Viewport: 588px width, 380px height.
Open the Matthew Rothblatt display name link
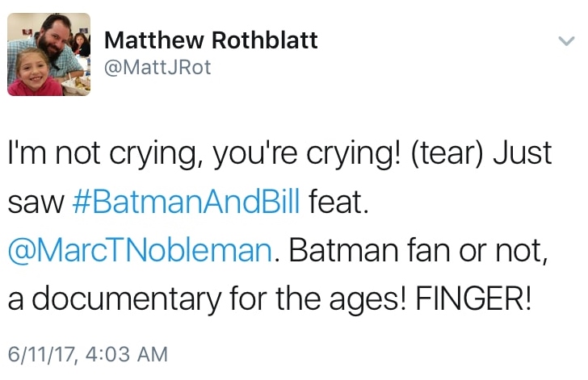[212, 40]
